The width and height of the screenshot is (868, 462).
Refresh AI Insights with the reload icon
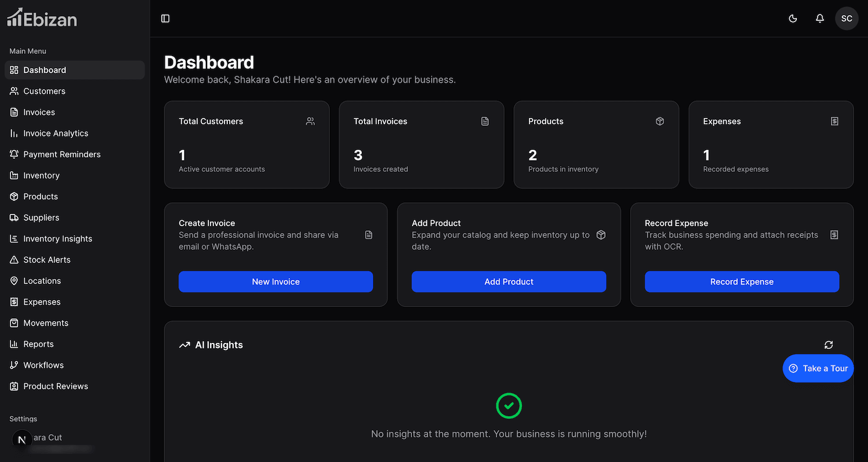coord(829,345)
